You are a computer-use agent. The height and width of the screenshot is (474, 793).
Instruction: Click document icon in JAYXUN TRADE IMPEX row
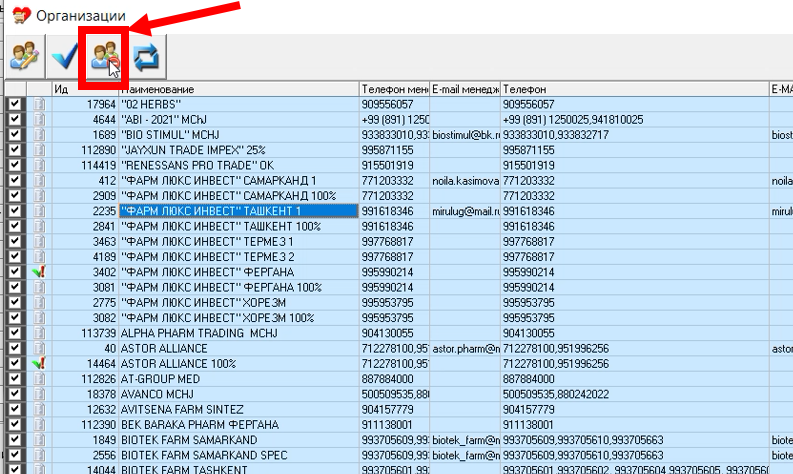point(39,150)
